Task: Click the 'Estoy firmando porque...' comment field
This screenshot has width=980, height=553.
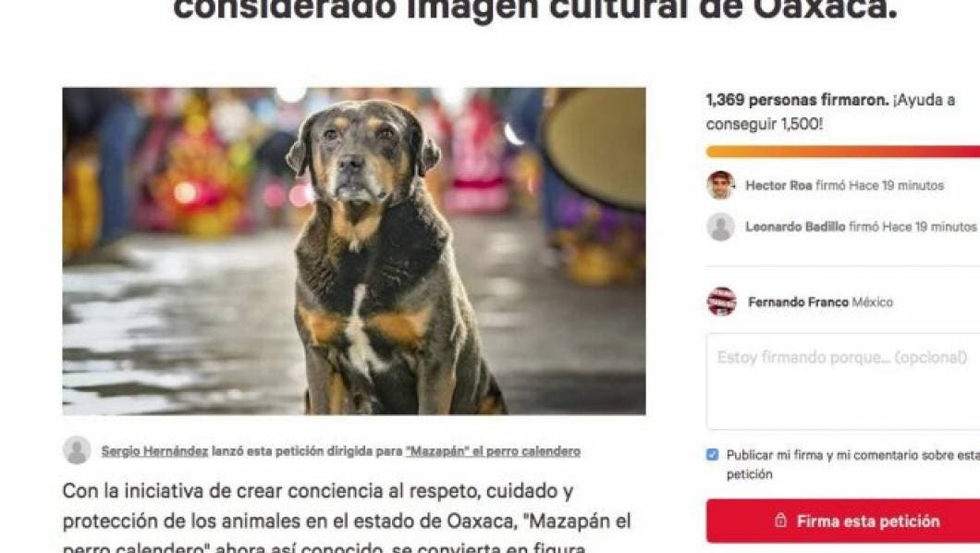Action: 843,381
